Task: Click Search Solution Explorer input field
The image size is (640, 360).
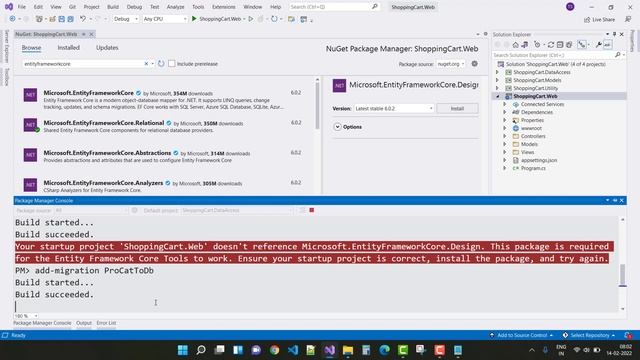Action: (553, 55)
